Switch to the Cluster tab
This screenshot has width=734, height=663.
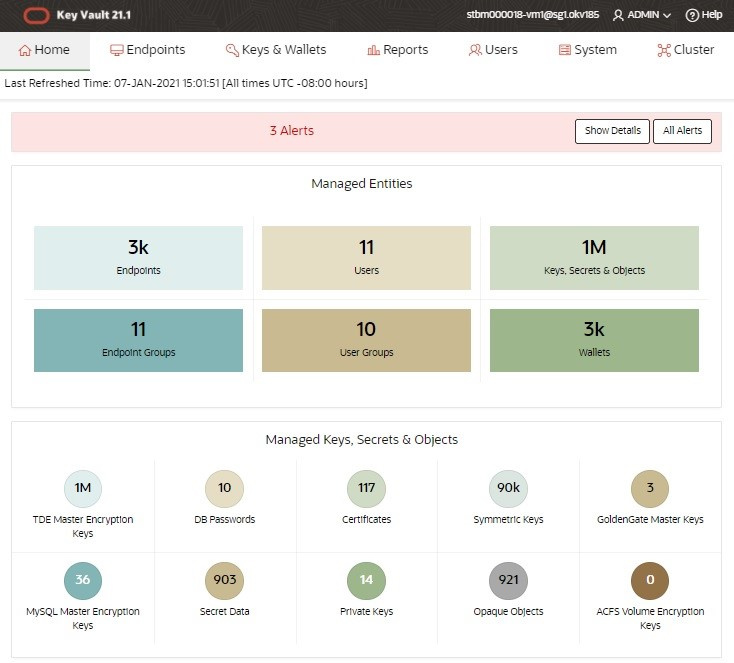[686, 50]
